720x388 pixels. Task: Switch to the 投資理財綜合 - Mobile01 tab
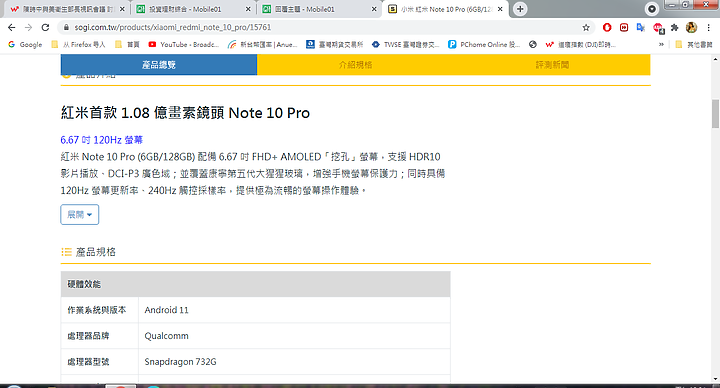coord(192,9)
